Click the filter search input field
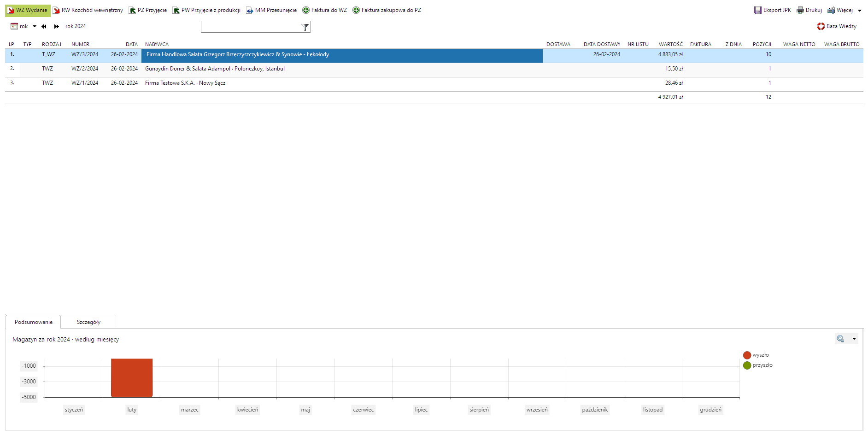Image resolution: width=868 pixels, height=435 pixels. (x=251, y=27)
